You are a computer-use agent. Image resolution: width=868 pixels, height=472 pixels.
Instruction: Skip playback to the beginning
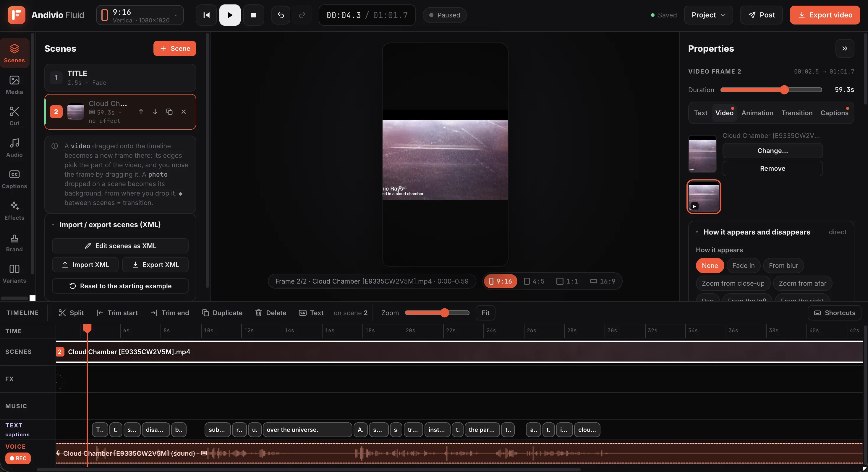point(206,15)
